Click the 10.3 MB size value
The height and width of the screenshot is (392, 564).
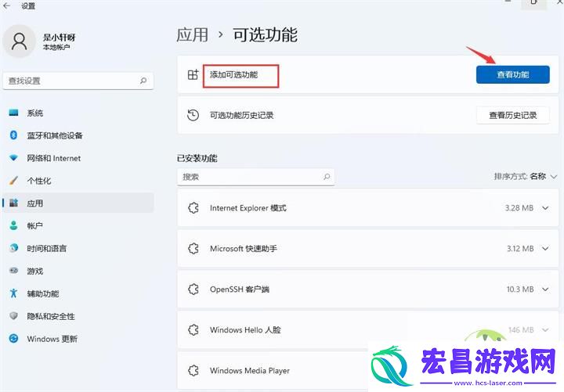pyautogui.click(x=520, y=290)
